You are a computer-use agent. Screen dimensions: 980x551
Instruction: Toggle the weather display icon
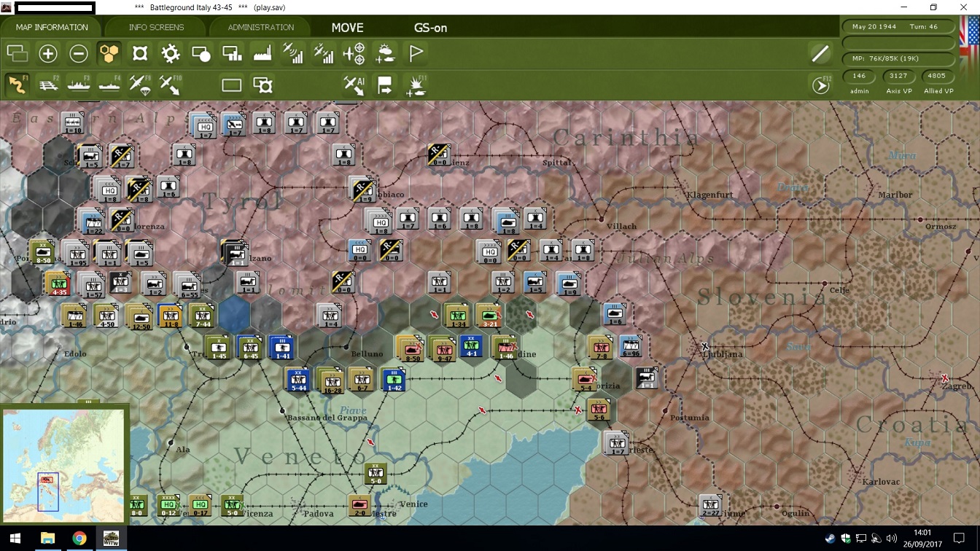coord(385,53)
